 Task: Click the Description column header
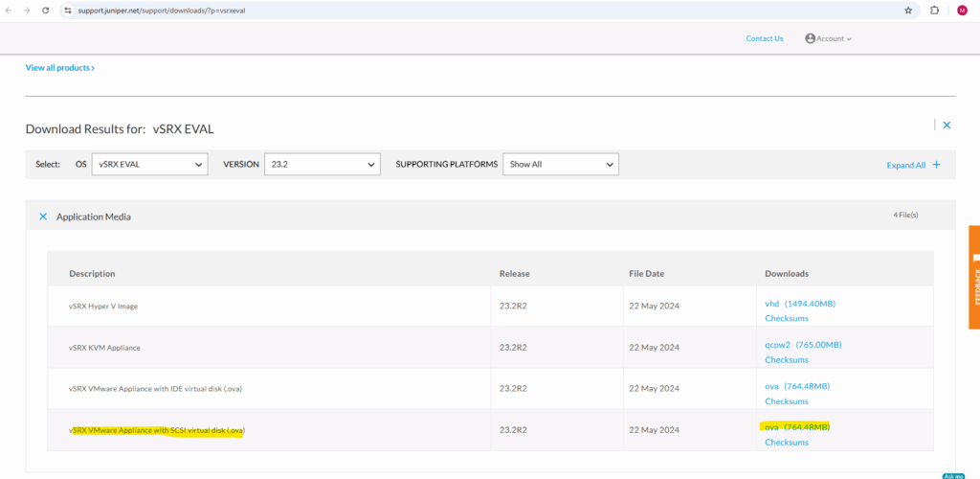pos(92,274)
